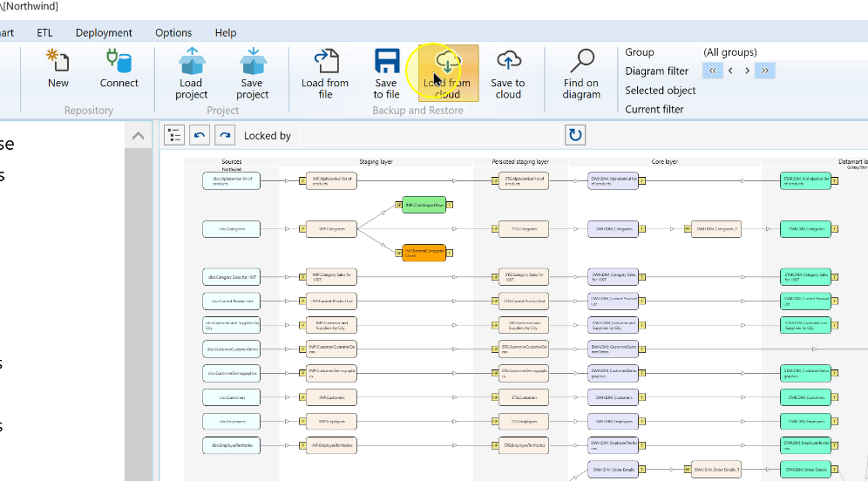Image resolution: width=868 pixels, height=481 pixels.
Task: Click the T badge on STAR.DIM_Categories
Action: [835, 228]
